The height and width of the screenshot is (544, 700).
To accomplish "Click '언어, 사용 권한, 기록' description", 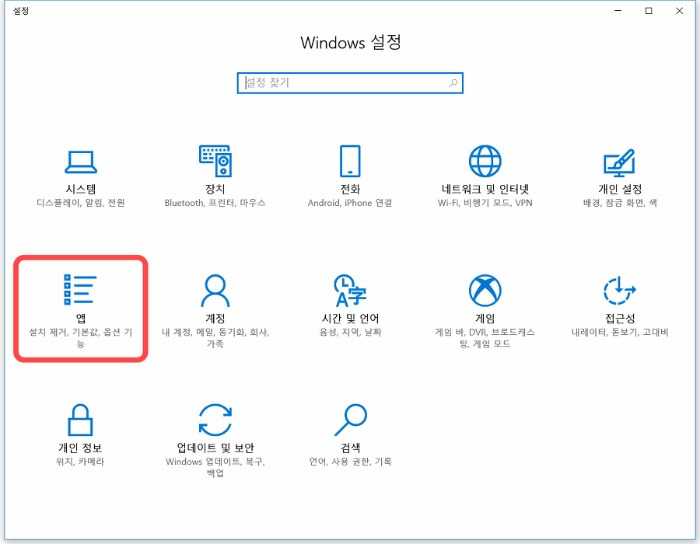I will [x=350, y=462].
